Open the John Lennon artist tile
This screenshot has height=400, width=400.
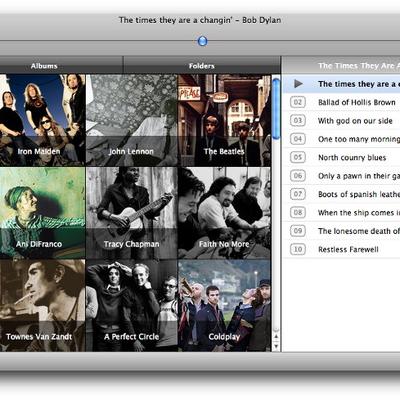pyautogui.click(x=131, y=120)
